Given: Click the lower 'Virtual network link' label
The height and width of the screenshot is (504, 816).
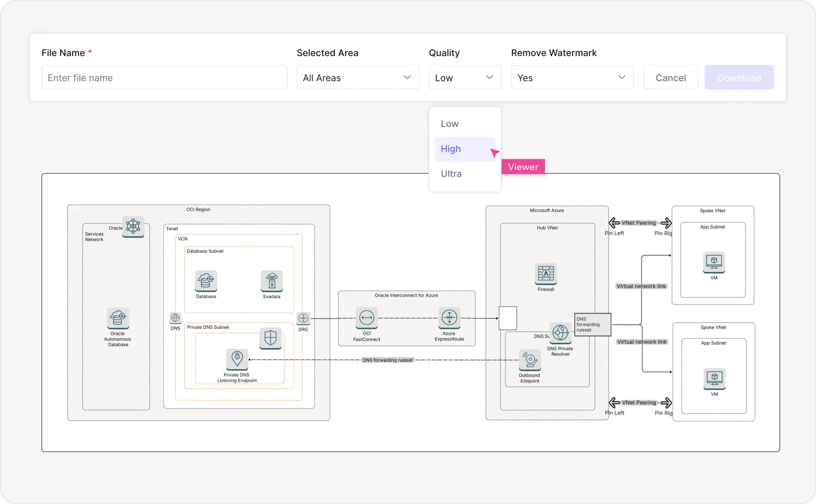Looking at the screenshot, I should click(642, 342).
